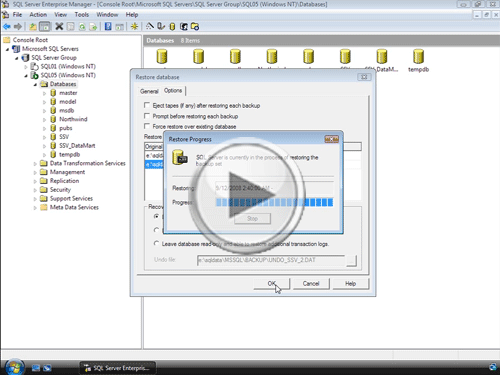The height and width of the screenshot is (375, 500).
Task: Select the Meta Data Services folder
Action: [x=74, y=207]
